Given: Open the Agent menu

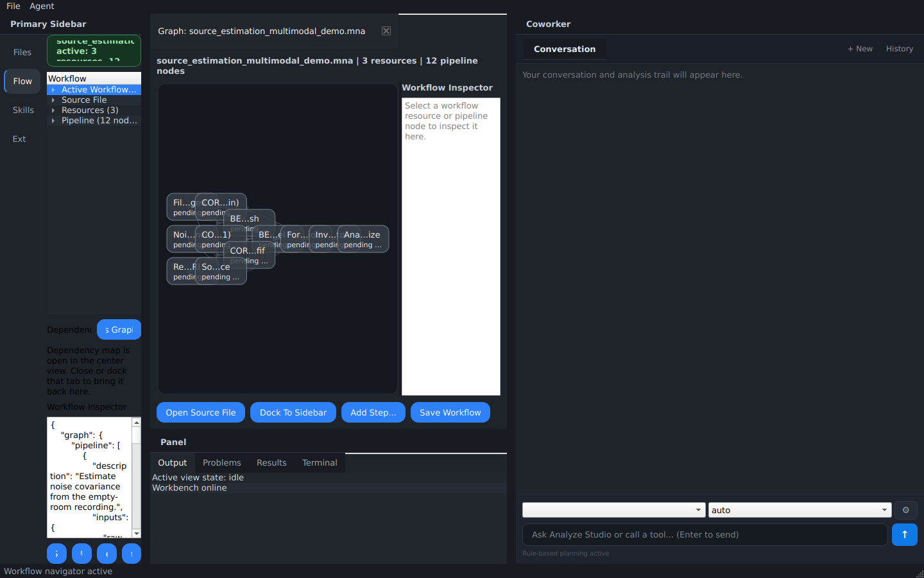Looking at the screenshot, I should [42, 6].
